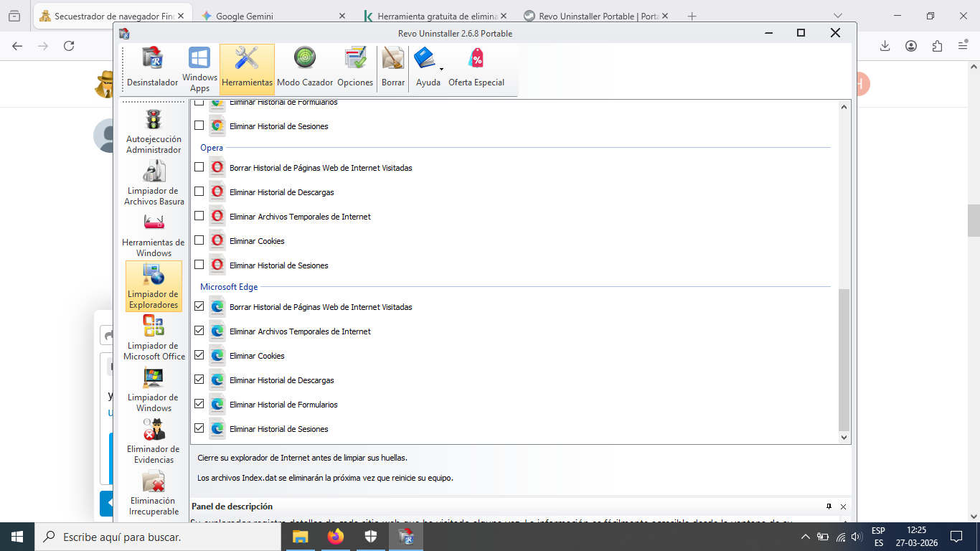Show hidden system tray icons
Screen dimensions: 980x551
coord(806,537)
